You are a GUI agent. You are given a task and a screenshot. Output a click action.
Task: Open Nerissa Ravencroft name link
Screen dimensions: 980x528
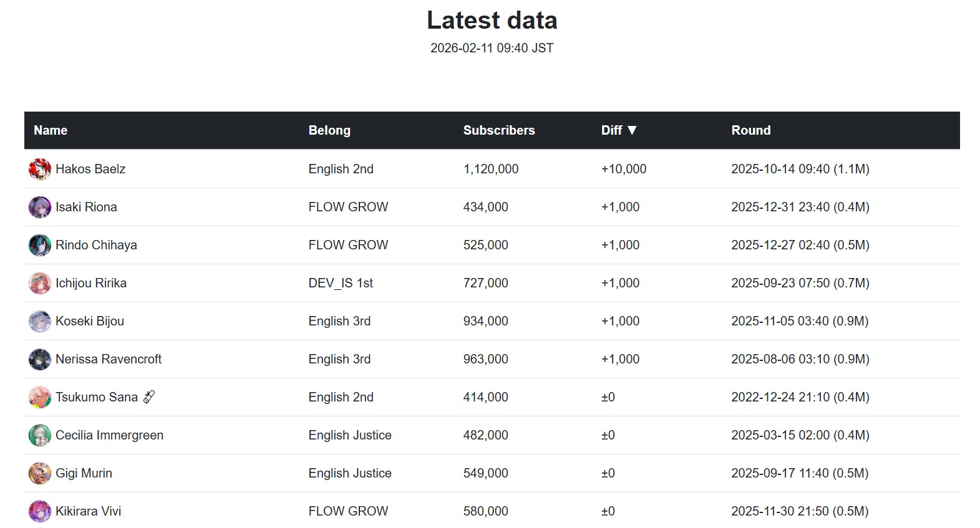(x=109, y=359)
